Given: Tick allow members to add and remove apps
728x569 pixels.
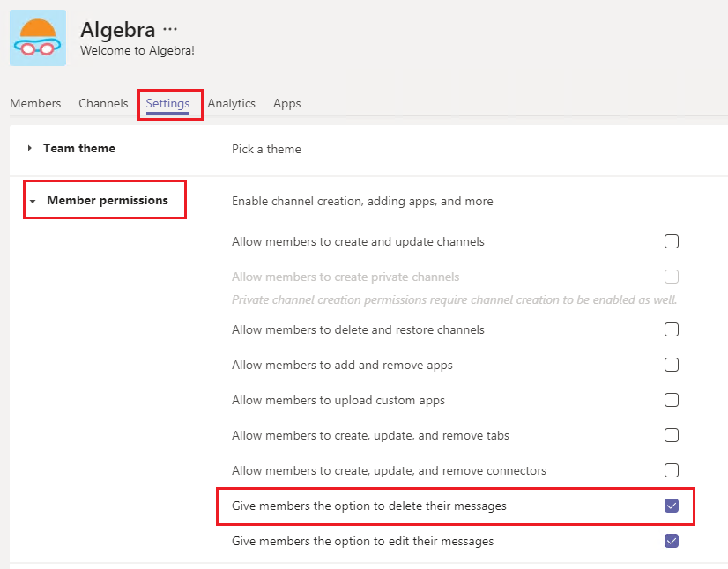Looking at the screenshot, I should 672,365.
